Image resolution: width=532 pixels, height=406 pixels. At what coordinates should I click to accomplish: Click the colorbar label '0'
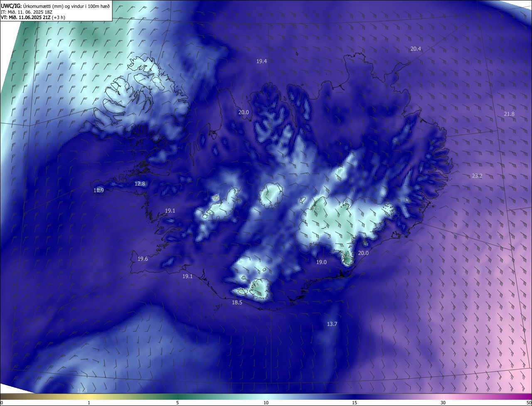[x=2, y=403]
